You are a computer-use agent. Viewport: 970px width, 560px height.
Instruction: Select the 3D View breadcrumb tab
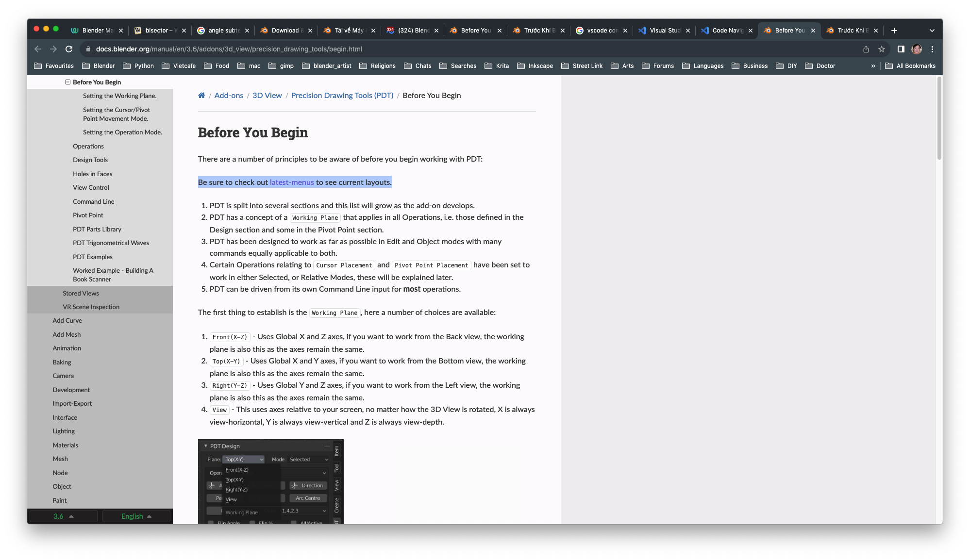267,95
